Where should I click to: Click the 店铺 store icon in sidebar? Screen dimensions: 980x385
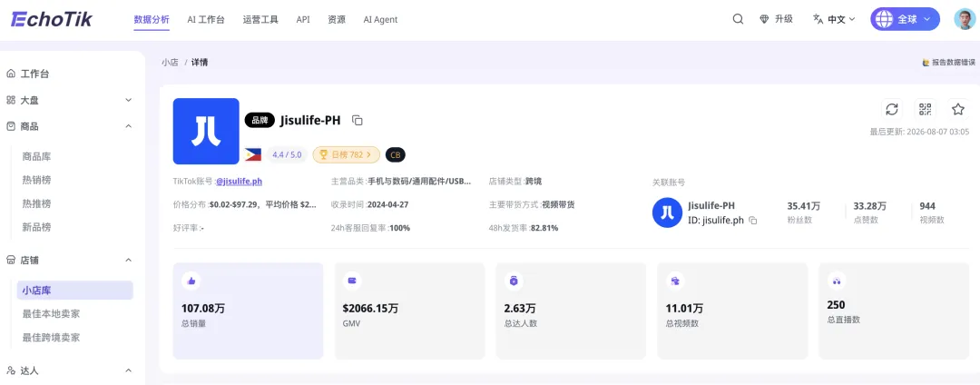pos(11,260)
